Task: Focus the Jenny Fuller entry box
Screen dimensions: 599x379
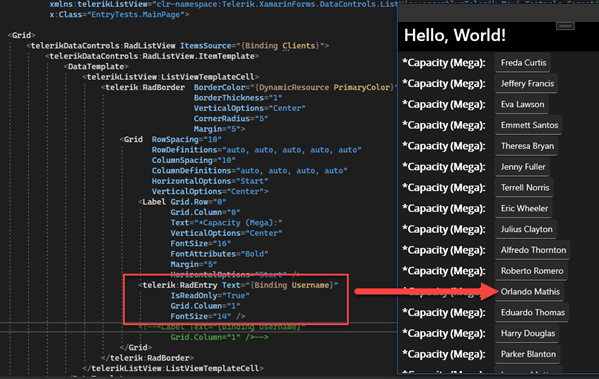Action: pyautogui.click(x=522, y=167)
